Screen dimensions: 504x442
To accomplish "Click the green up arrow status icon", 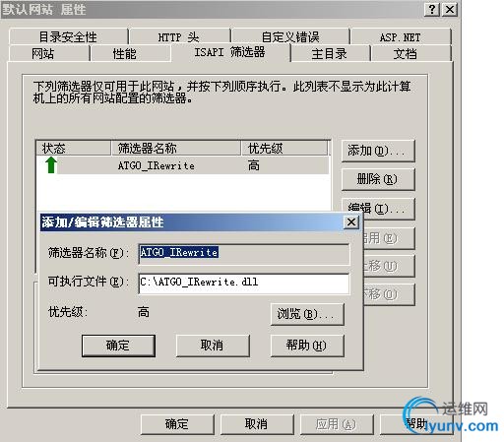I will click(x=51, y=164).
